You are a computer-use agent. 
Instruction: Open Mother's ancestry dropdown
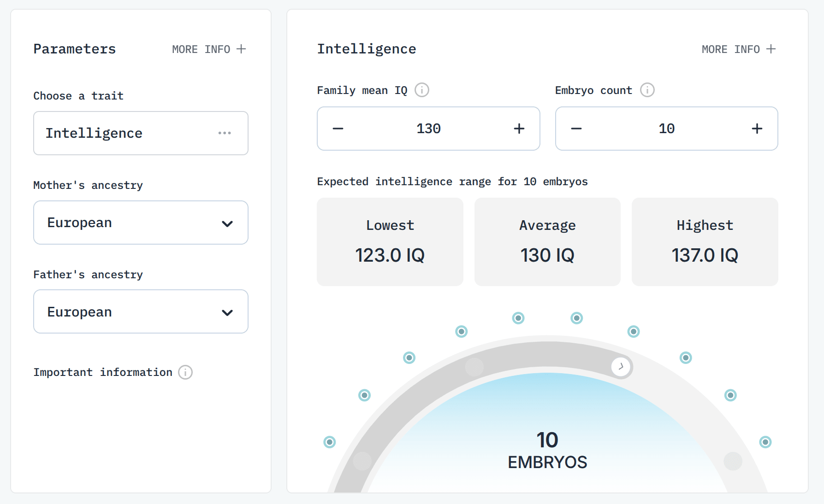point(141,223)
